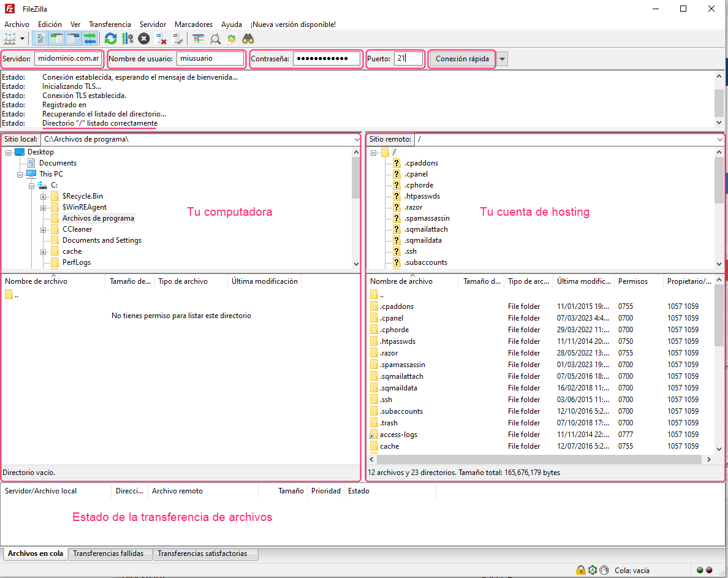Open the Sitio remoto path dropdown
The width and height of the screenshot is (728, 578).
720,140
